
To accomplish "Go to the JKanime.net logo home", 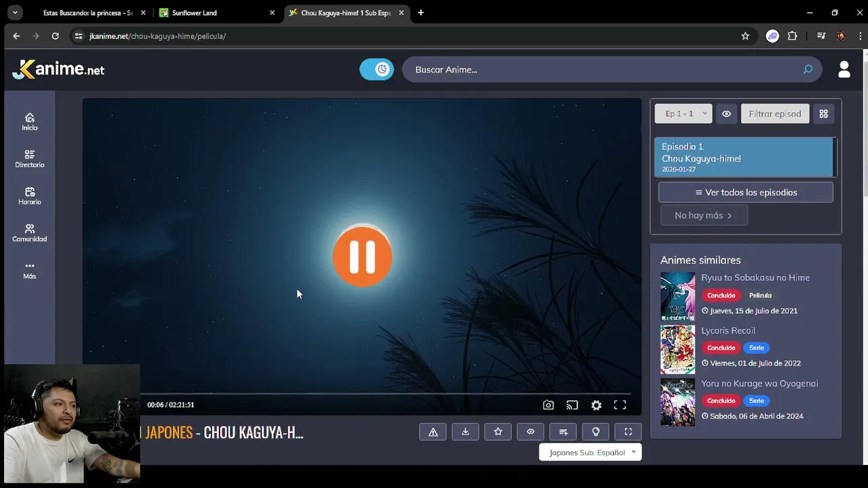I will [58, 69].
